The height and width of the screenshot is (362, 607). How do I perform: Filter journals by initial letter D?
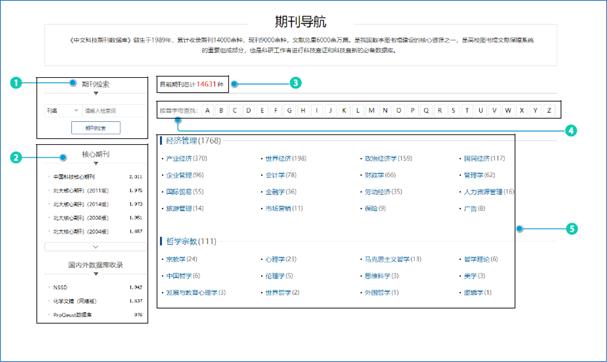[249, 110]
